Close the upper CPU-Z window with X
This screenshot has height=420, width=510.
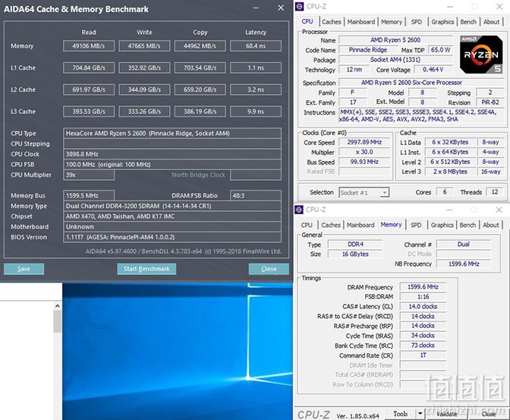coord(499,7)
